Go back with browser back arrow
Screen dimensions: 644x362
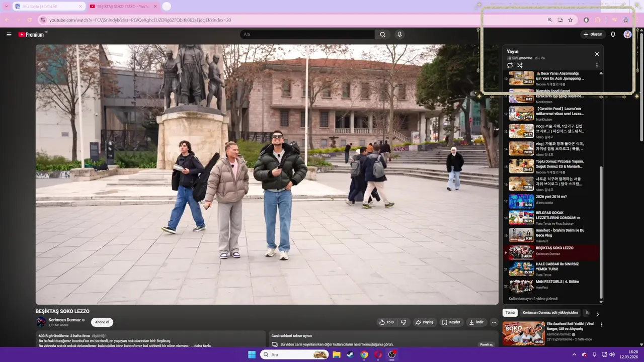(x=7, y=20)
